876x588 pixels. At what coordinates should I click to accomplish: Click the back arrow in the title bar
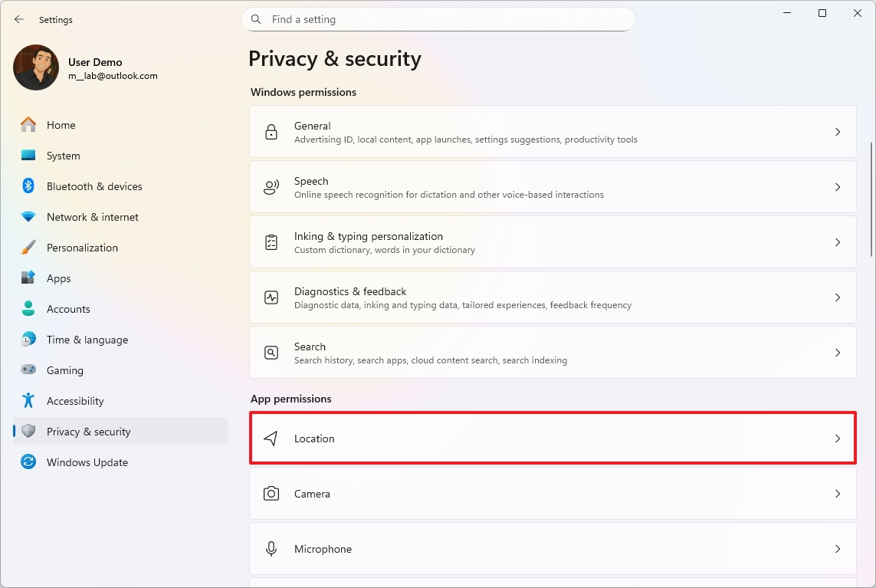click(x=19, y=19)
